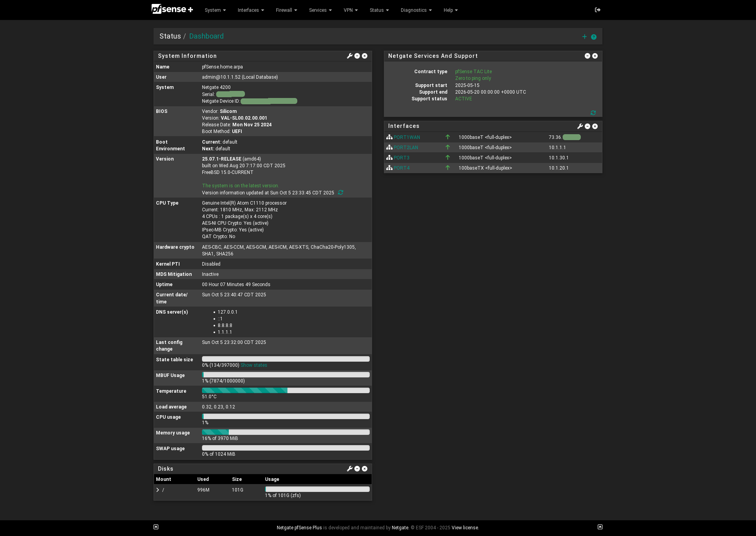The image size is (756, 536).
Task: Expand the root mount disk row
Action: point(158,490)
